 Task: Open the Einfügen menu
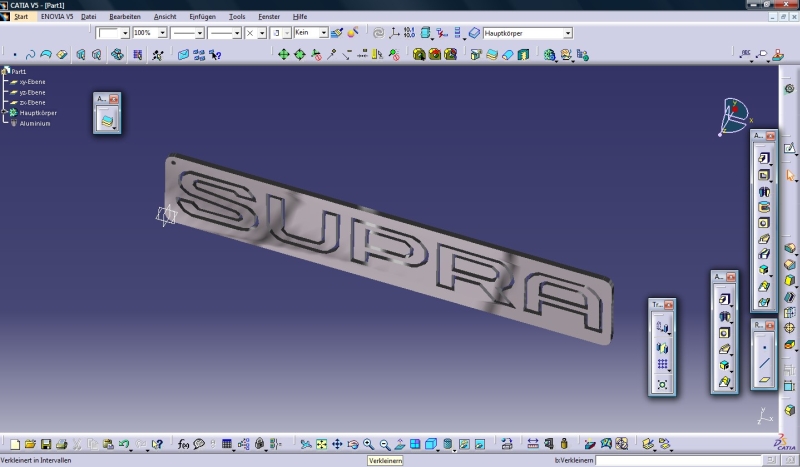[x=202, y=16]
